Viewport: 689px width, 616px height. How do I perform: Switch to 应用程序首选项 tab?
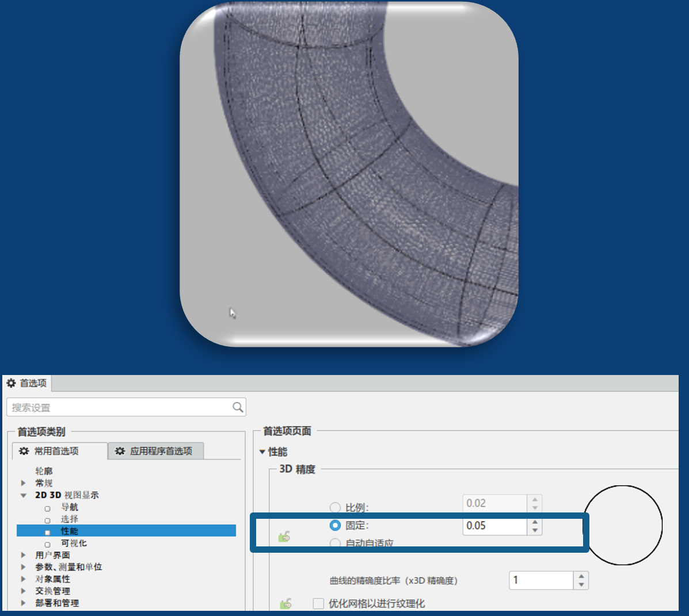[155, 451]
